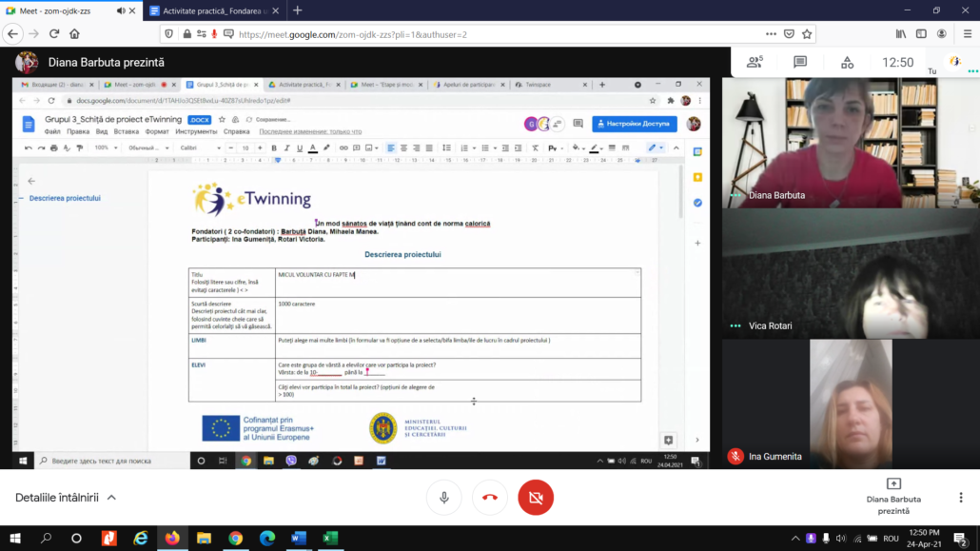This screenshot has height=551, width=980.
Task: Click the Diana Barbuta prezintă presentation button
Action: click(x=892, y=497)
